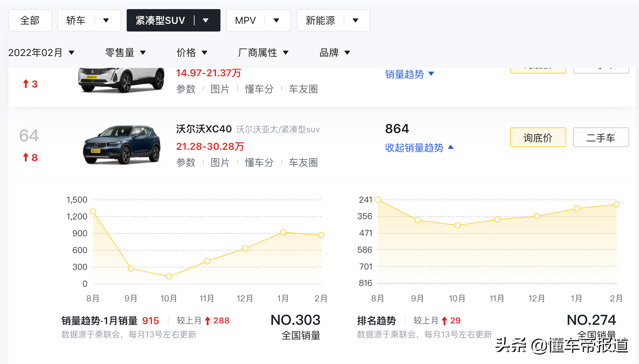Click the 14.97-21.37万 price text

(x=209, y=73)
